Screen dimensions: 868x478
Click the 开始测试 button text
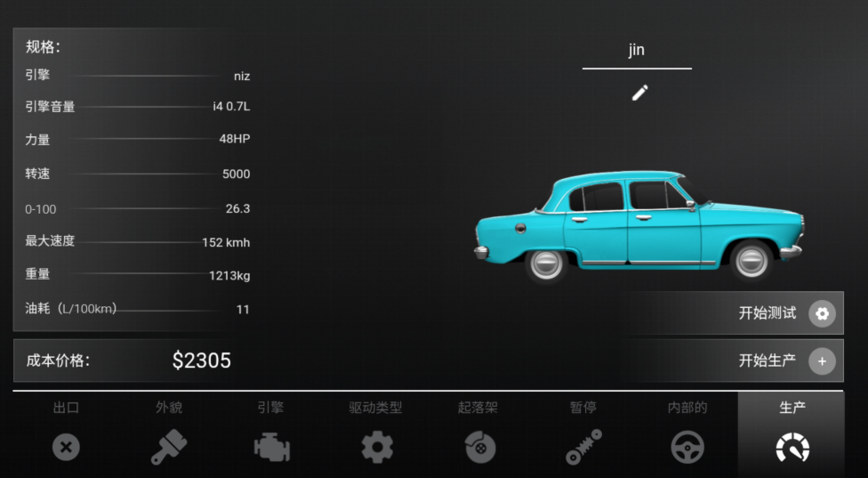[x=767, y=313]
